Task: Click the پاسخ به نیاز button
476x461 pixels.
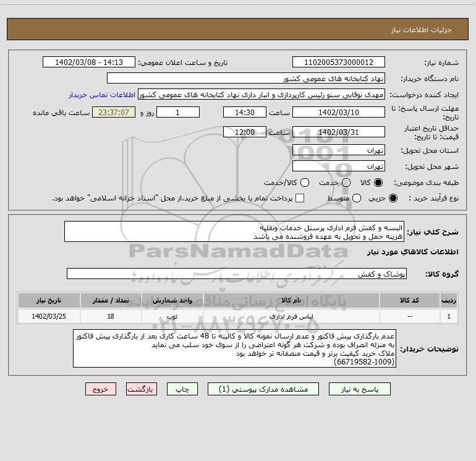Action: (359, 389)
